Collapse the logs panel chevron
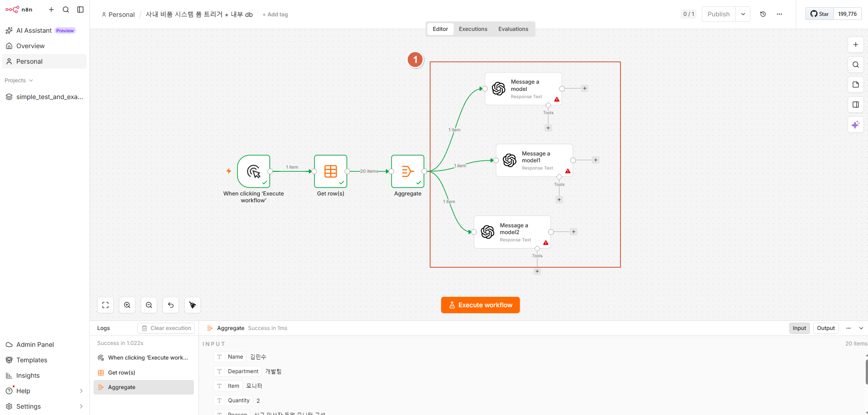This screenshot has width=868, height=415. click(861, 328)
